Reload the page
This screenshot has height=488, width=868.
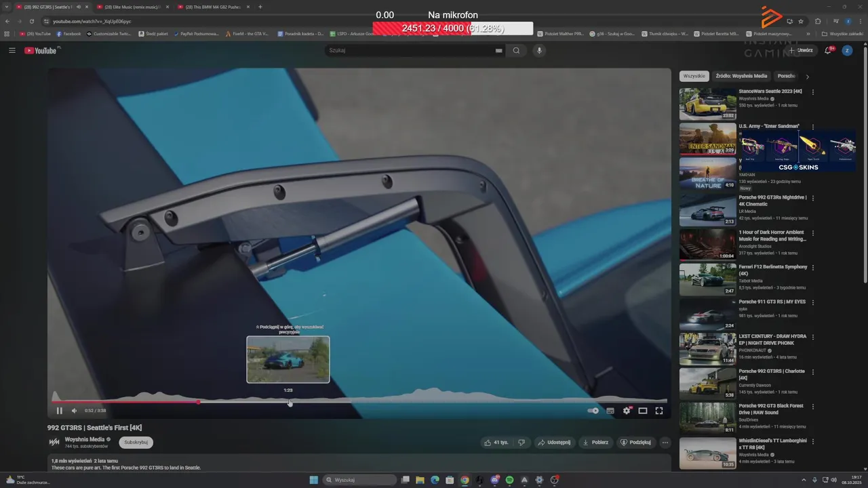coord(31,21)
